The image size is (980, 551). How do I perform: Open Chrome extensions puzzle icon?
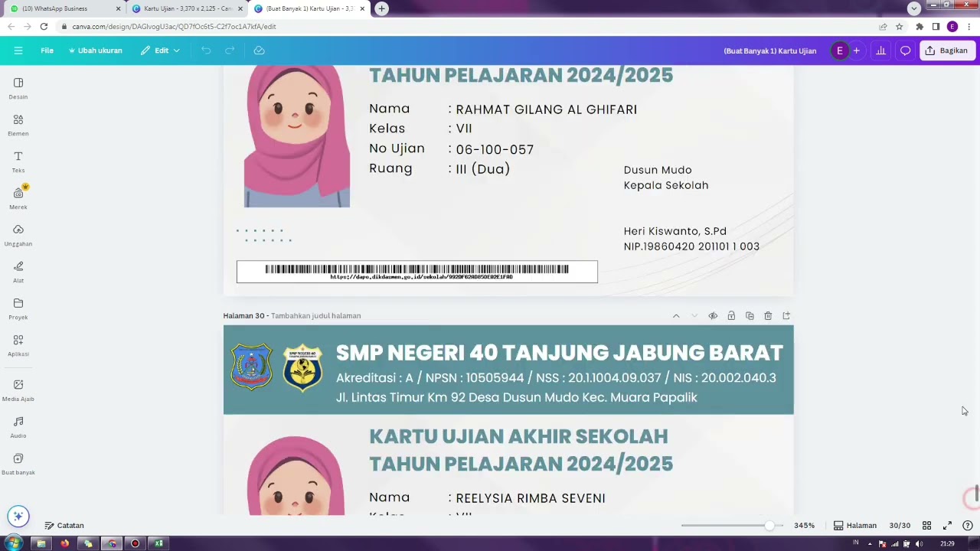click(920, 26)
